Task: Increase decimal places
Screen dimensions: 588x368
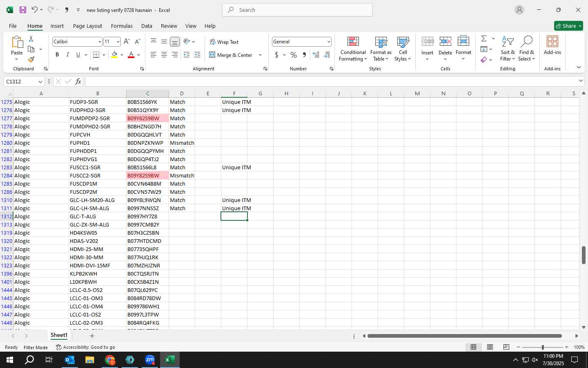Action: (x=316, y=55)
